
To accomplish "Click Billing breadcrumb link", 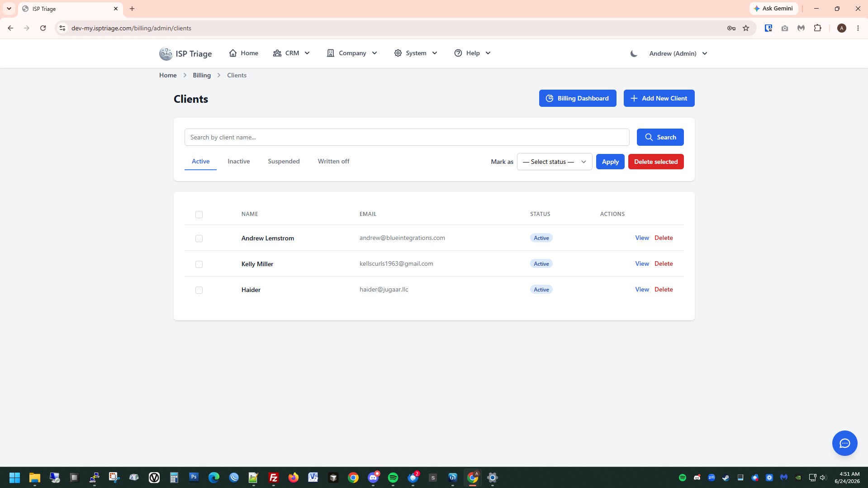I will tap(202, 75).
